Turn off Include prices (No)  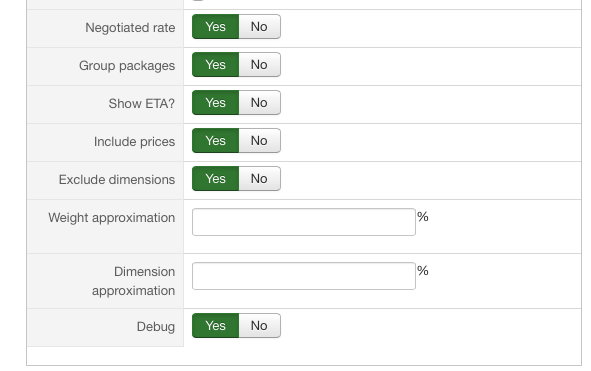click(x=259, y=141)
